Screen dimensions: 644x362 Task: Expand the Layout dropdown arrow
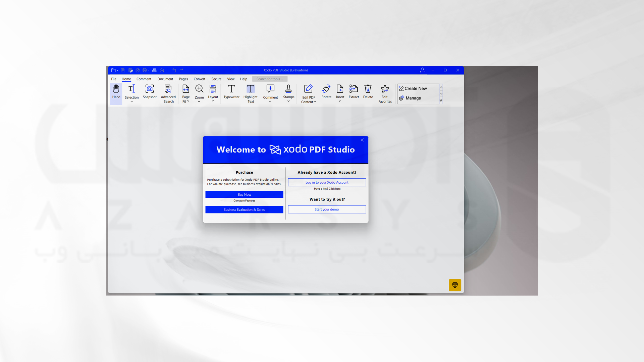(213, 101)
